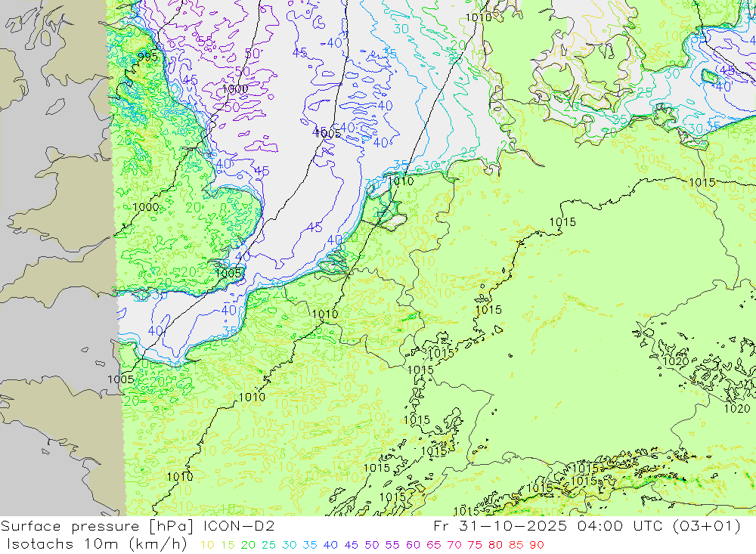756x554 pixels.
Task: Click the '995' isobar label on map
Action: point(147,57)
